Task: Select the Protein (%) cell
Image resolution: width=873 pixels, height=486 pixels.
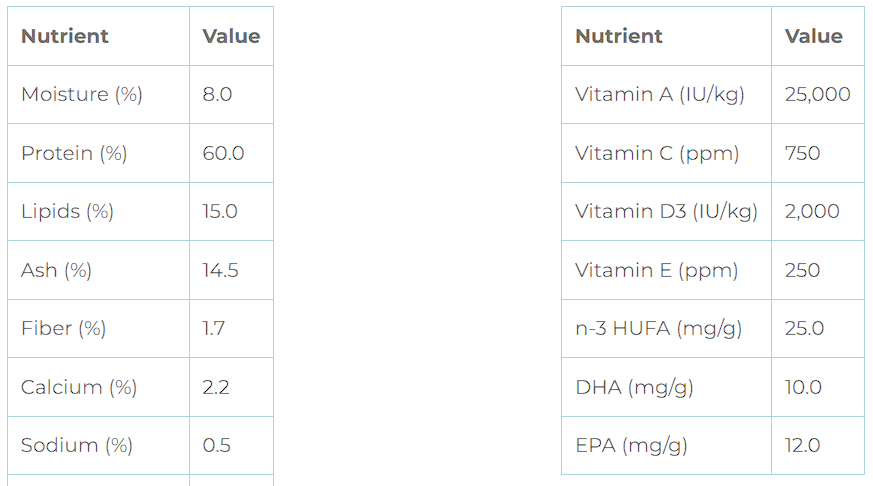Action: (x=74, y=153)
